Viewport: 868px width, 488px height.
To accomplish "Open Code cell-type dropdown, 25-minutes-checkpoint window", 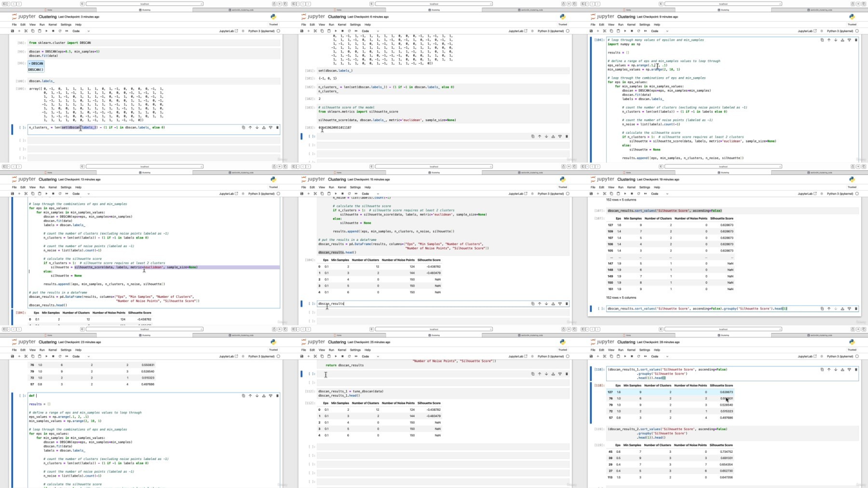I will pyautogui.click(x=370, y=356).
